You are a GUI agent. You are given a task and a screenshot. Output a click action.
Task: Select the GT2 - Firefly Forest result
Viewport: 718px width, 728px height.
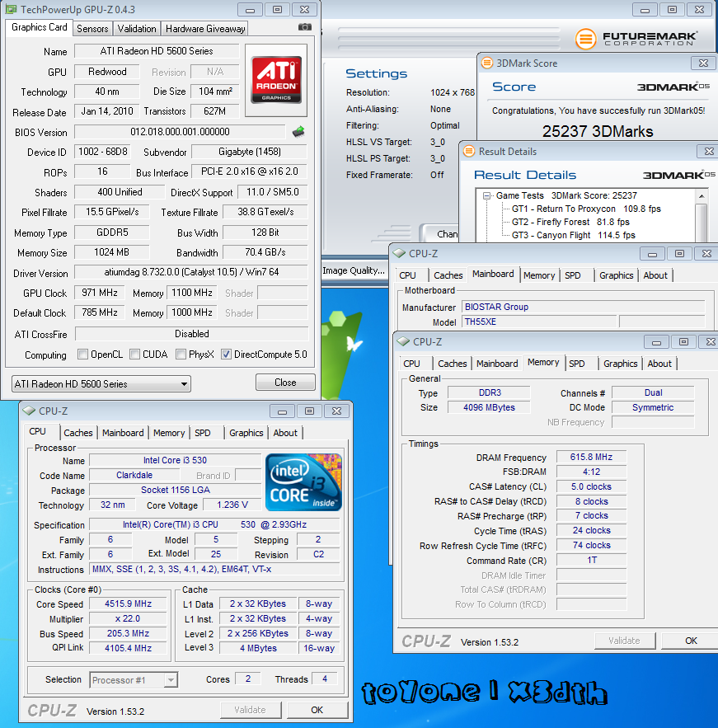570,222
